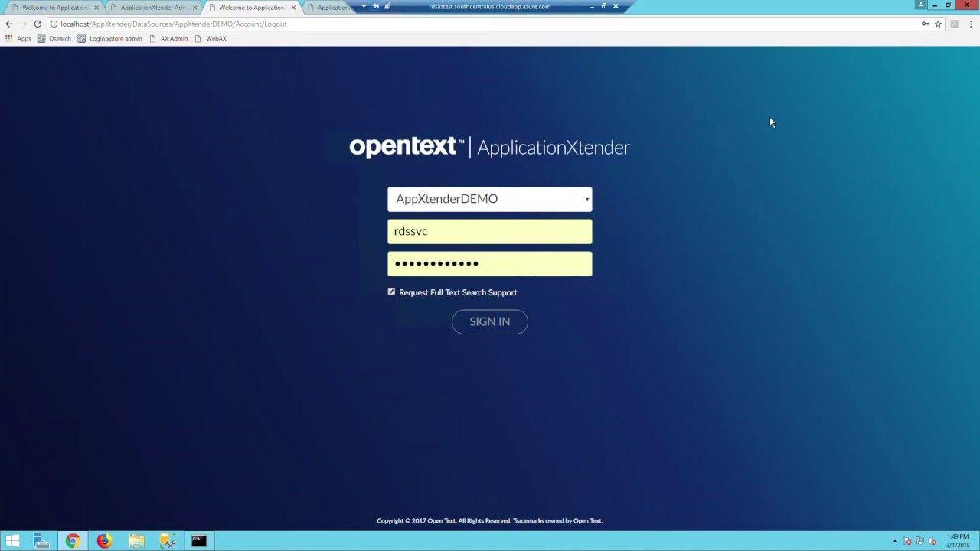Viewport: 980px width, 551px height.
Task: Open the AppXtenderDEMO data source dropdown
Action: (489, 199)
